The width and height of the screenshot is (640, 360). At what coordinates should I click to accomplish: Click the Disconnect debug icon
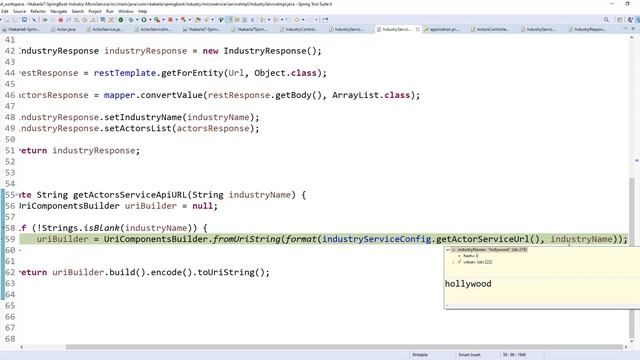pos(68,20)
